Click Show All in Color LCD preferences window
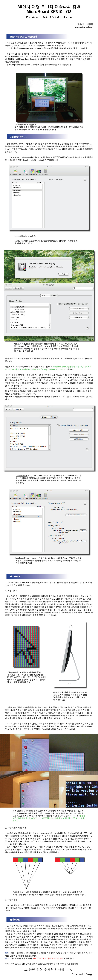 (18, 410)
